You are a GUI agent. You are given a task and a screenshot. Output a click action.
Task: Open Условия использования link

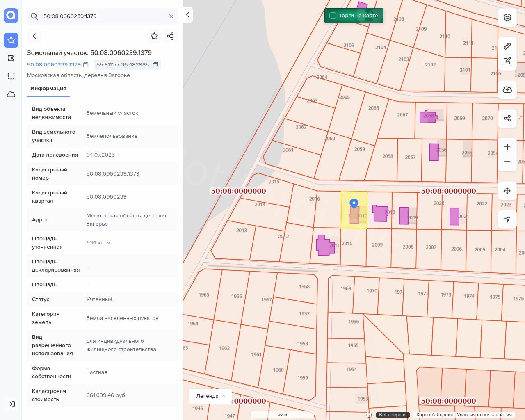coord(484,415)
